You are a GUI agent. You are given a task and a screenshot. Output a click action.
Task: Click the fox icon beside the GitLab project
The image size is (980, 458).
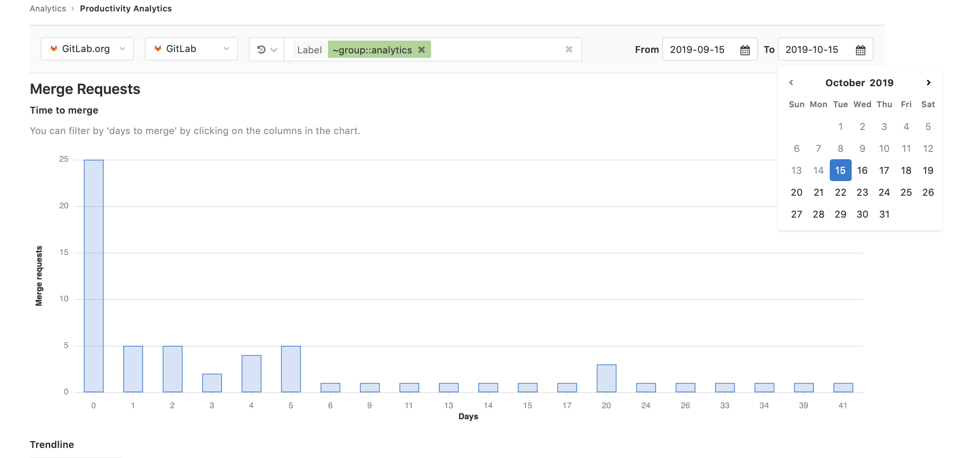click(158, 48)
